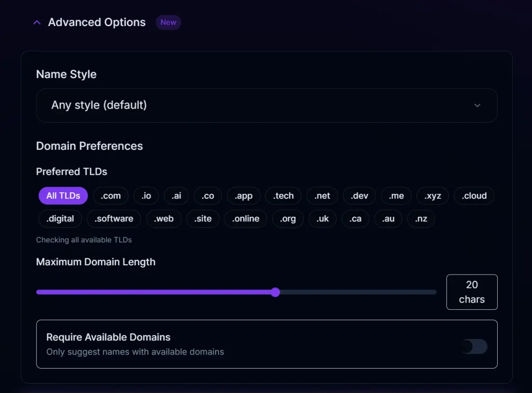Click the New badge beside Advanced Options

click(168, 22)
